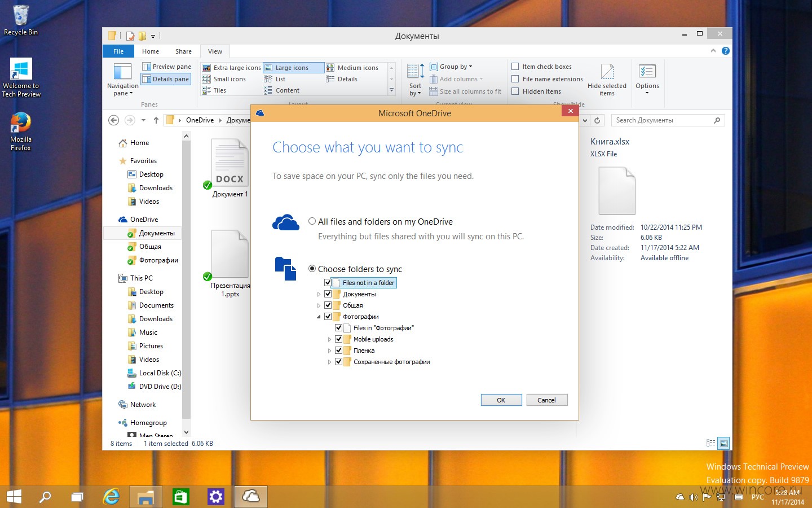
Task: Expand Mobile uploads in sync tree
Action: click(329, 339)
